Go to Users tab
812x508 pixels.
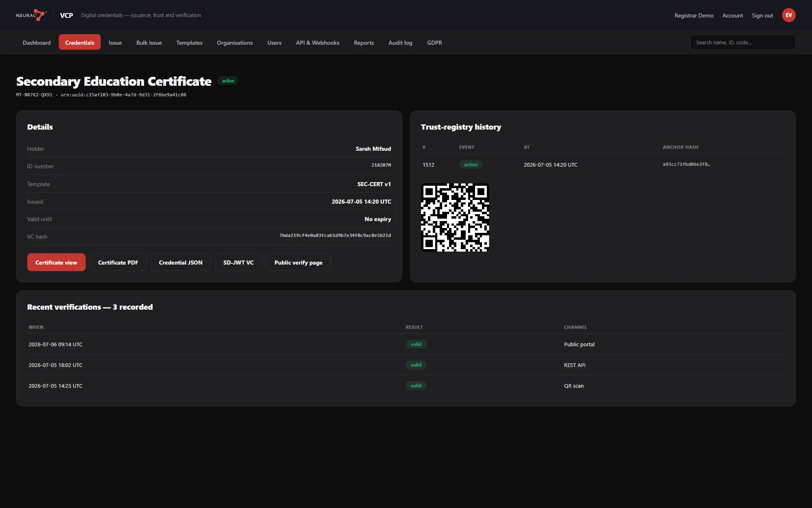(x=274, y=42)
